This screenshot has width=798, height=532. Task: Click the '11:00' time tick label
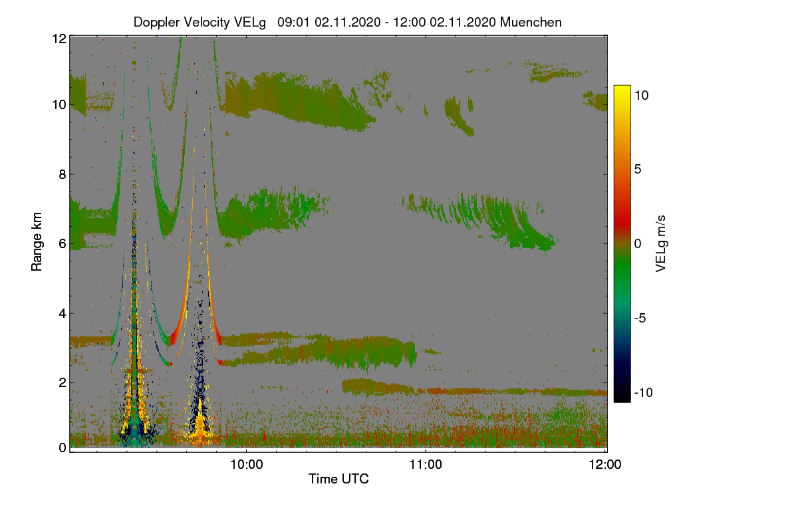pyautogui.click(x=426, y=464)
